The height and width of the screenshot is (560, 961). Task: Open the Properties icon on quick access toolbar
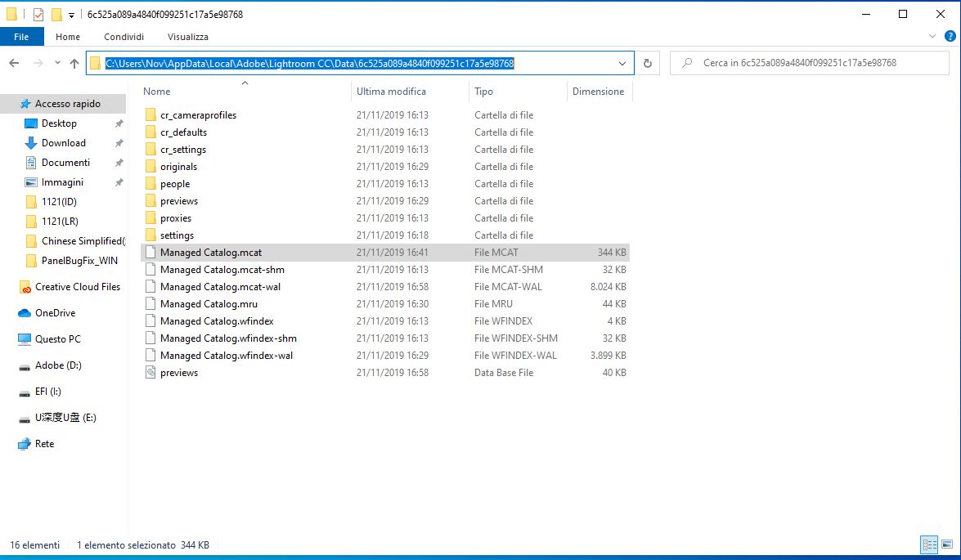click(x=37, y=14)
